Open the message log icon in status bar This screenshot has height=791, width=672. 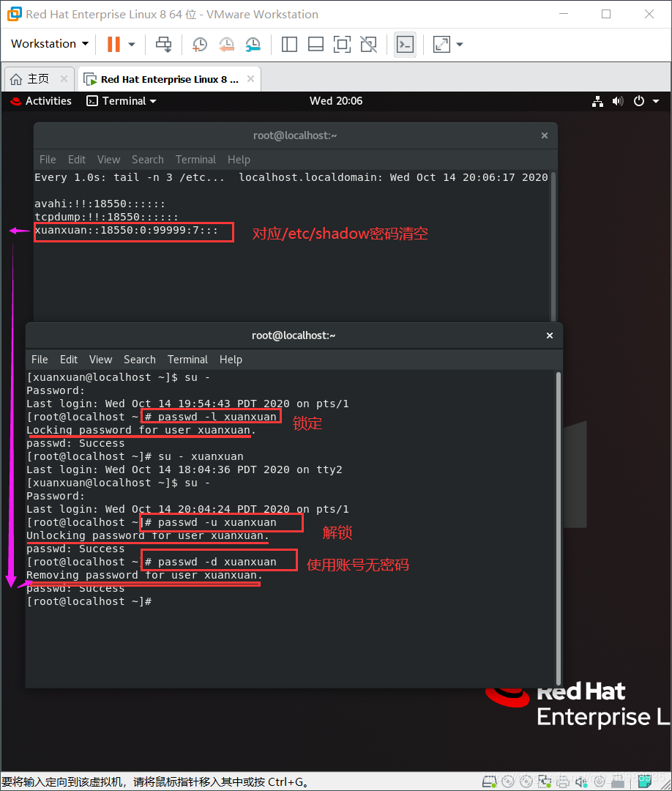coord(645,781)
